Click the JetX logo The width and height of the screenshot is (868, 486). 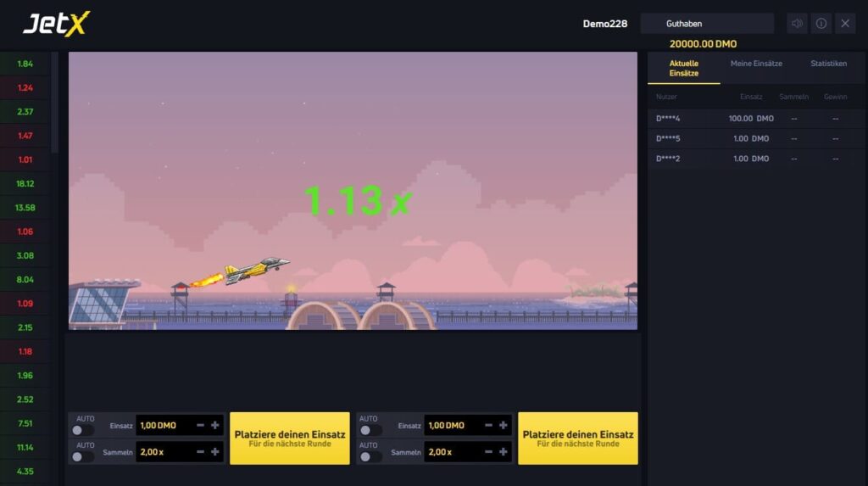pos(55,24)
